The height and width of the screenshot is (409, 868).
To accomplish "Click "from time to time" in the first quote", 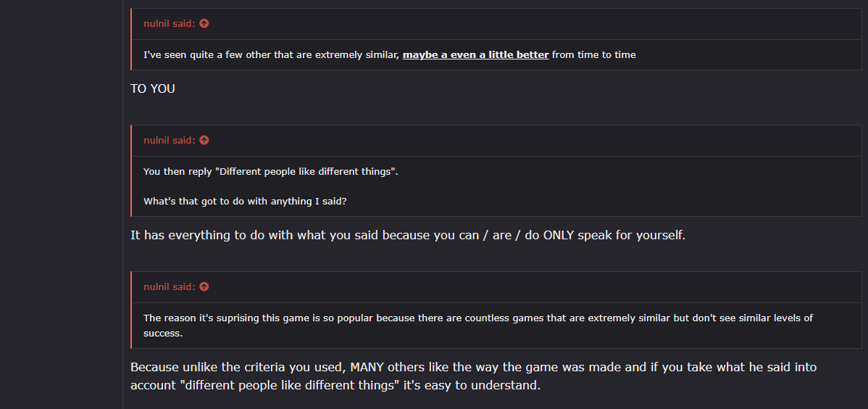I will pos(594,55).
